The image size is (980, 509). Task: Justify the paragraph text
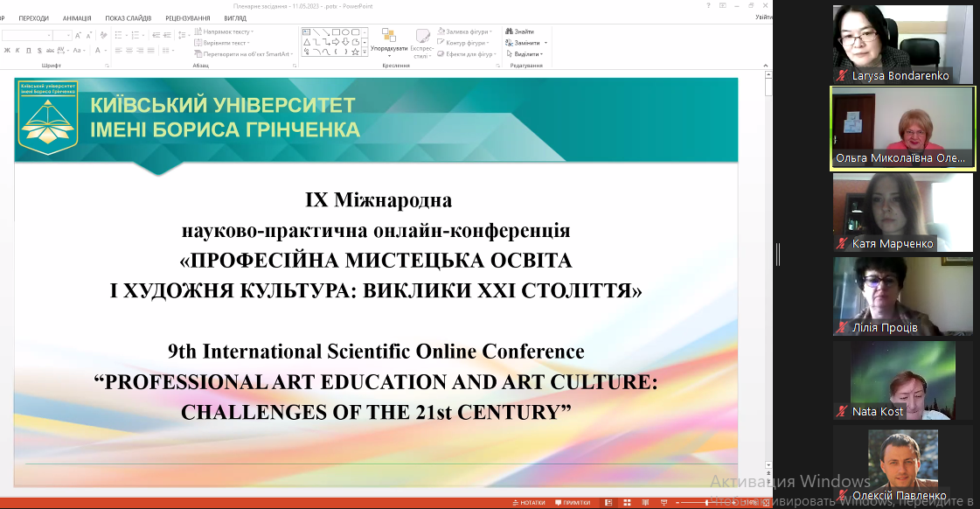coord(150,51)
